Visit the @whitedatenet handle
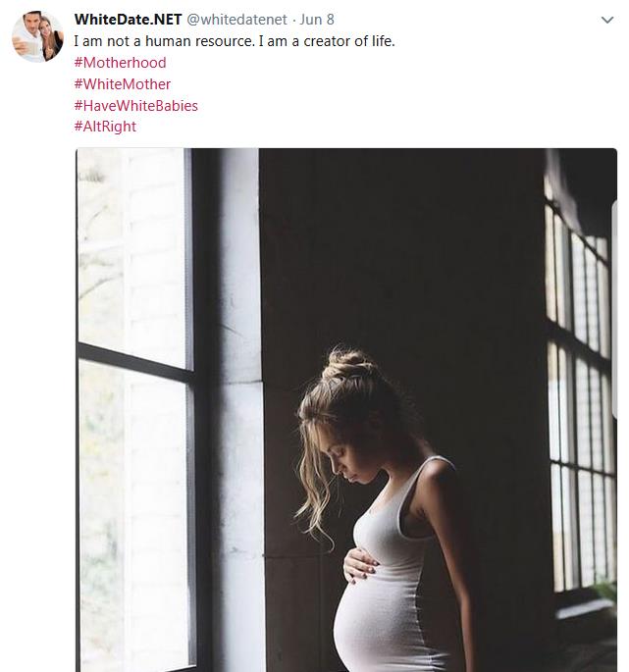Viewport: 629px width, 672px height. (x=236, y=20)
